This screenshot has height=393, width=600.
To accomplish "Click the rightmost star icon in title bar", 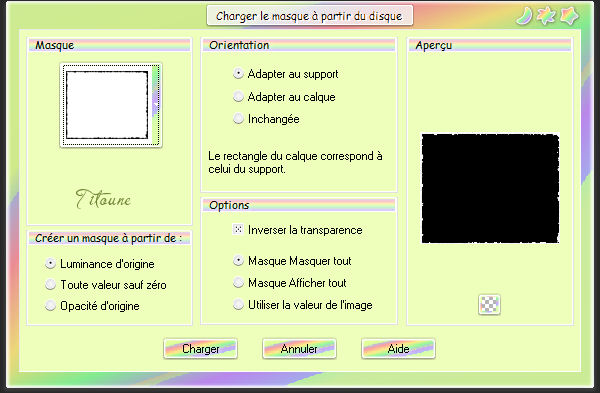I will click(569, 16).
